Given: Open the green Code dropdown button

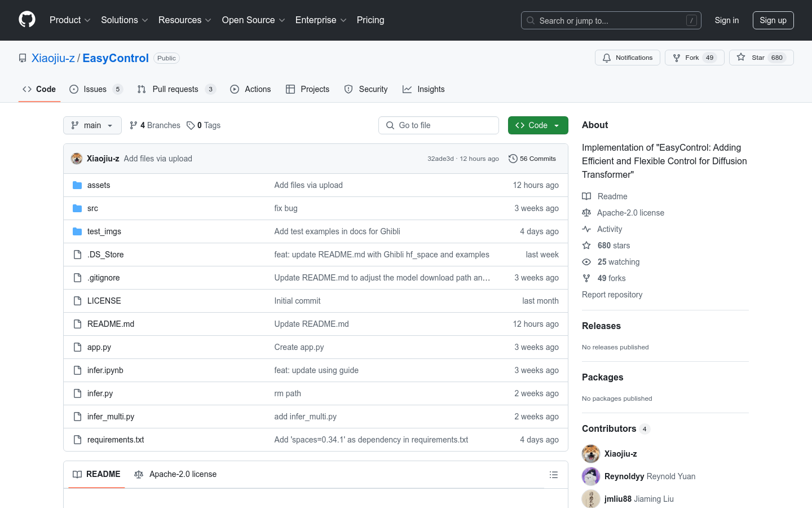Looking at the screenshot, I should point(538,125).
